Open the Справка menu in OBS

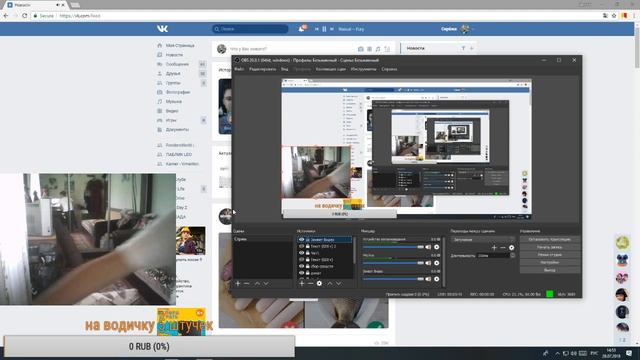[x=389, y=69]
